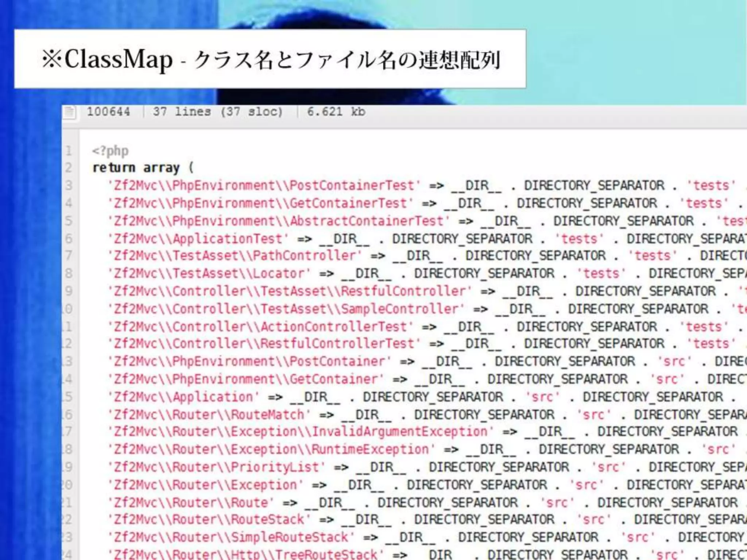Click the '<?php' opening tag on line 1
This screenshot has height=560, width=747.
[110, 151]
